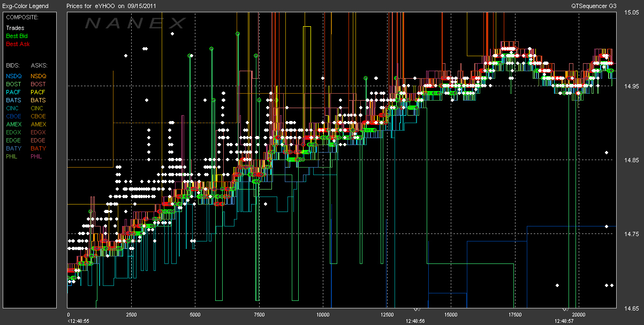
Task: Select the green Best Bid legend label
Action: (x=16, y=36)
